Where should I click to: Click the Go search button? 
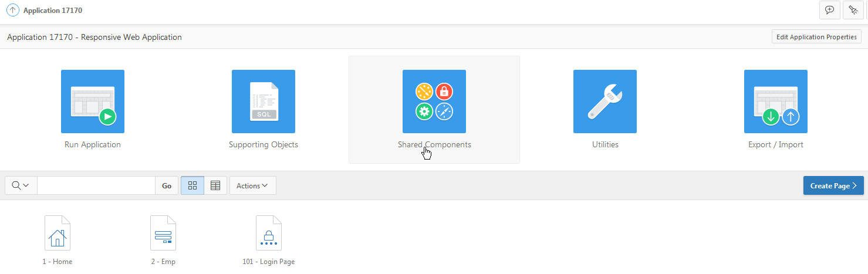[x=167, y=185]
